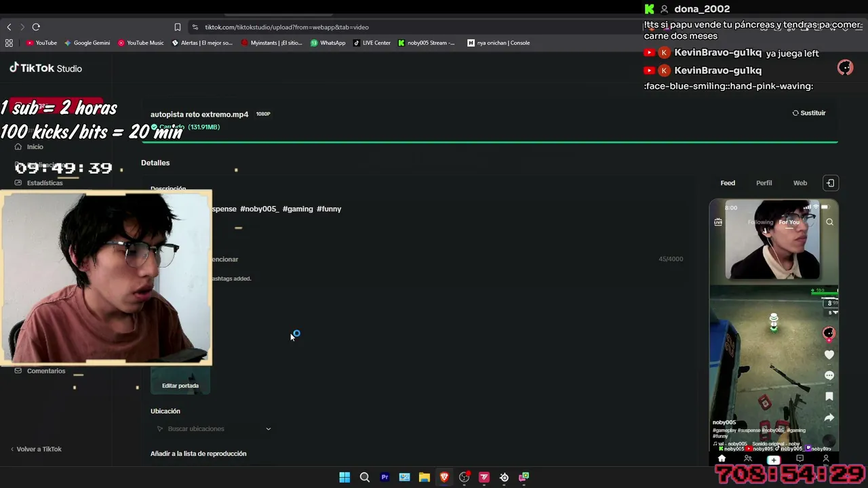Open File Explorer from the taskbar
Image resolution: width=868 pixels, height=488 pixels.
(x=425, y=477)
